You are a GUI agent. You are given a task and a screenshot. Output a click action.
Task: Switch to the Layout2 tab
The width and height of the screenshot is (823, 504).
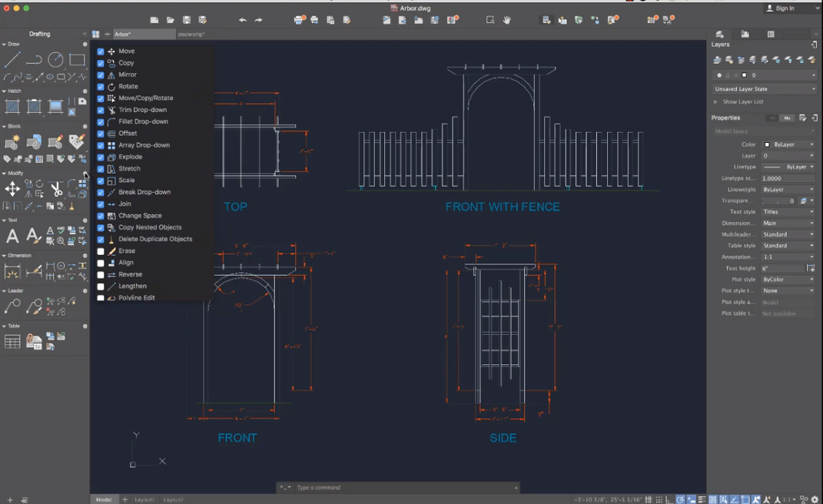point(173,500)
